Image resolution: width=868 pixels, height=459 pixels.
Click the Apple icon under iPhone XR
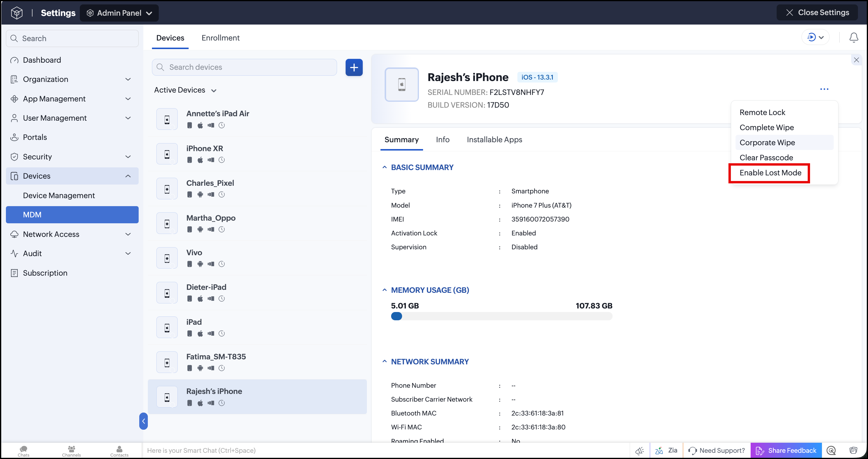200,160
